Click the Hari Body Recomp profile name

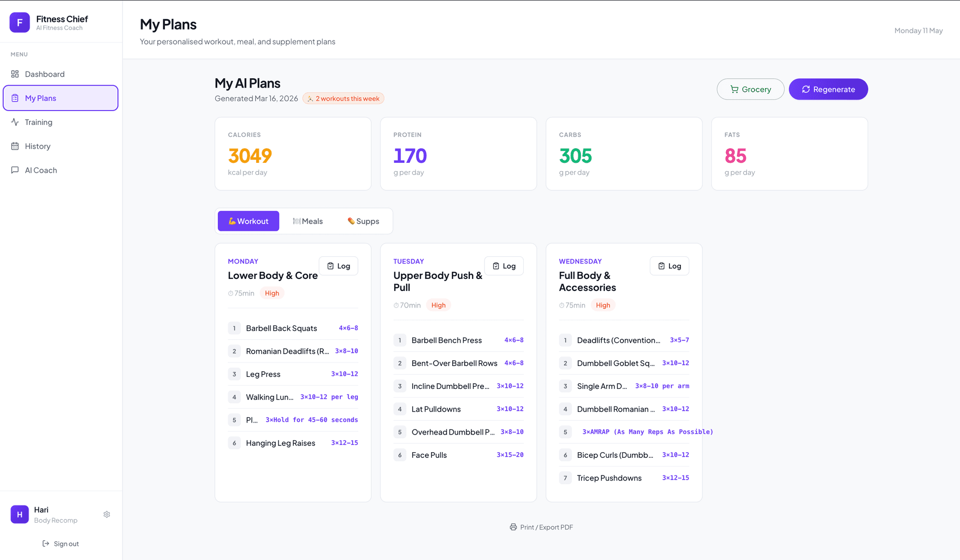click(x=55, y=514)
